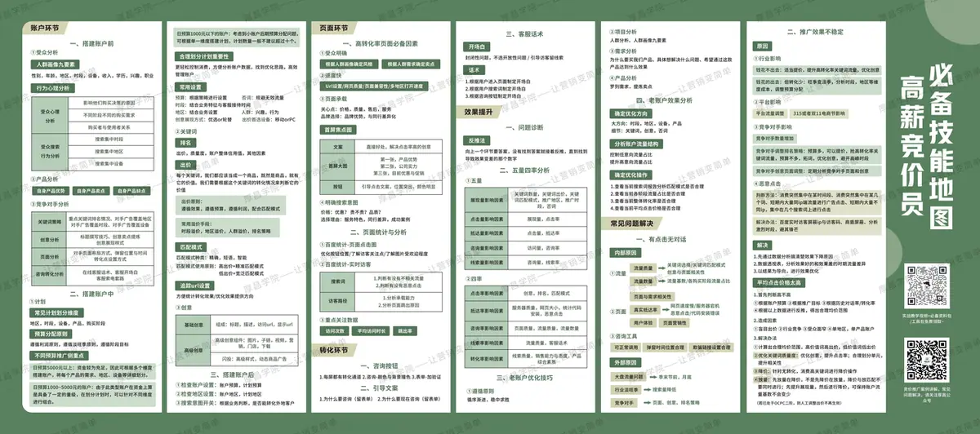Click the 二、页面统计与分析 heading

point(378,232)
